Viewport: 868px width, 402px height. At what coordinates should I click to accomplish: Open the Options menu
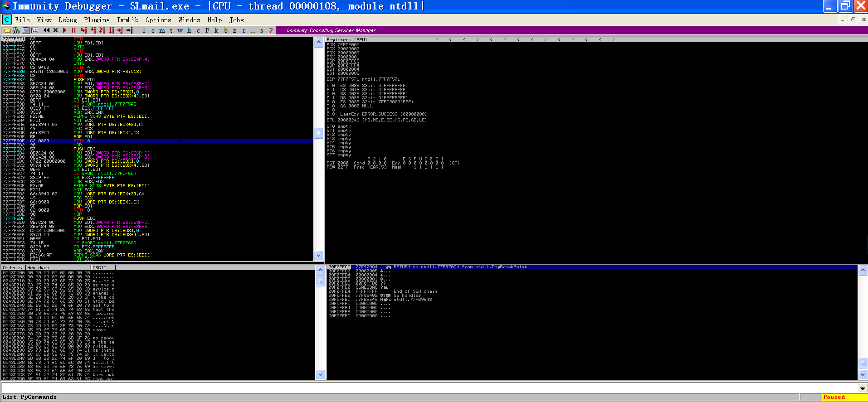(158, 20)
